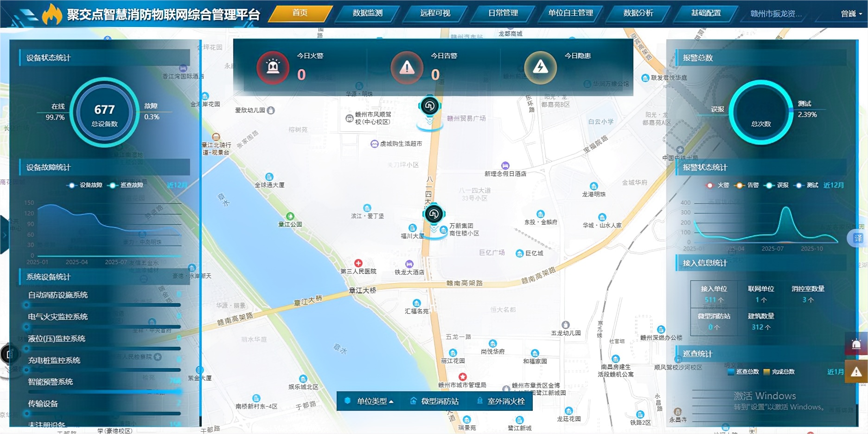This screenshot has width=868, height=434.
Task: Click the translate icon on right edge
Action: (858, 238)
